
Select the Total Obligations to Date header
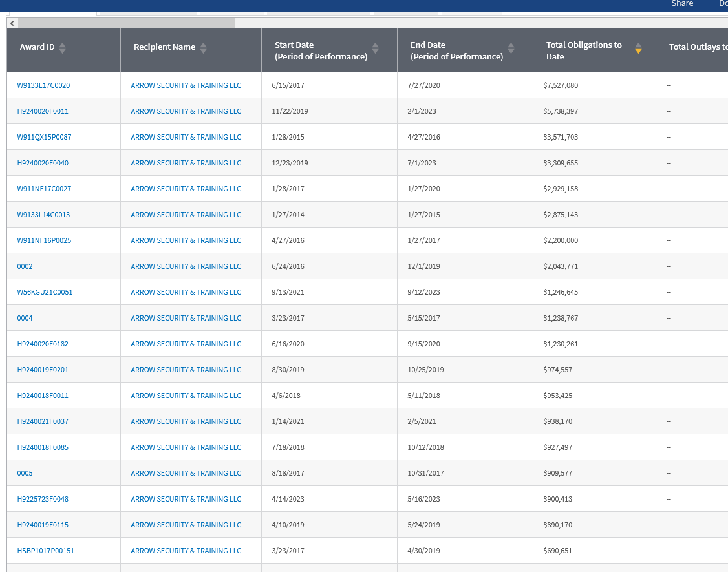pyautogui.click(x=584, y=50)
